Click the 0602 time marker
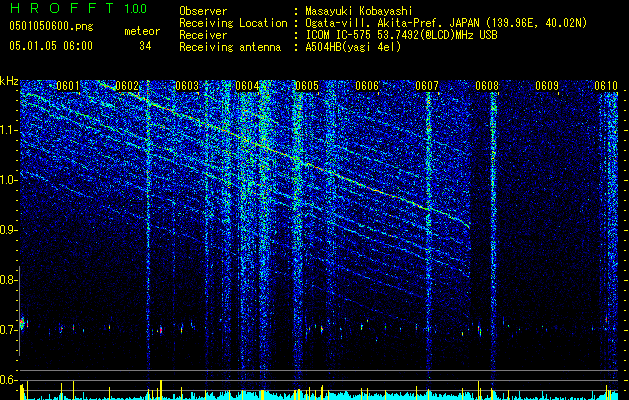The height and width of the screenshot is (400, 629). (x=127, y=86)
